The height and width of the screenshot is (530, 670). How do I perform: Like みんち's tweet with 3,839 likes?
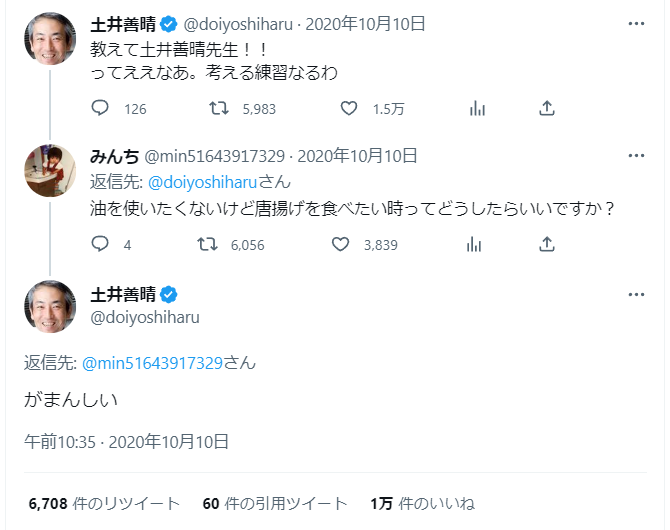(x=340, y=243)
